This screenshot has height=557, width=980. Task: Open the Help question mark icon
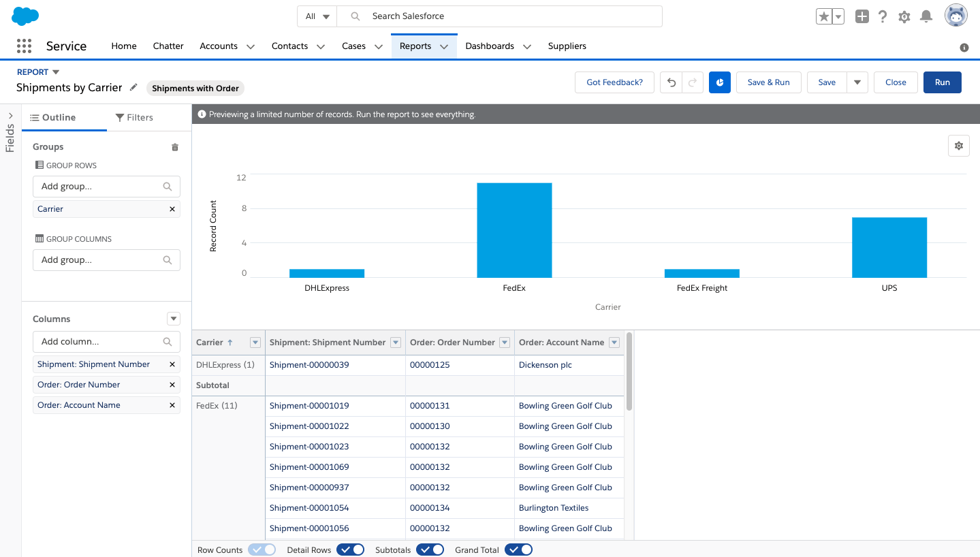(883, 16)
